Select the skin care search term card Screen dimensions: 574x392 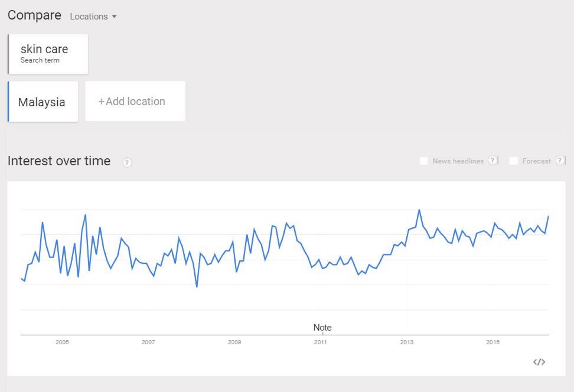point(48,54)
